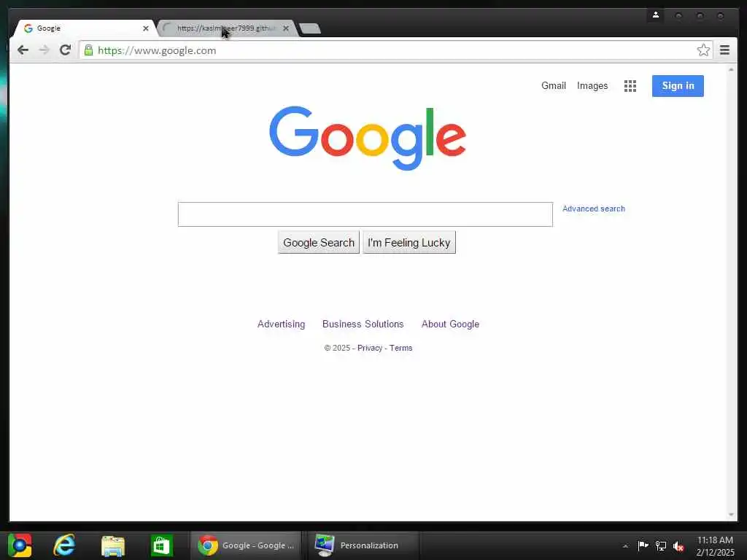Close the Google tab
This screenshot has width=747, height=560.
pos(146,28)
